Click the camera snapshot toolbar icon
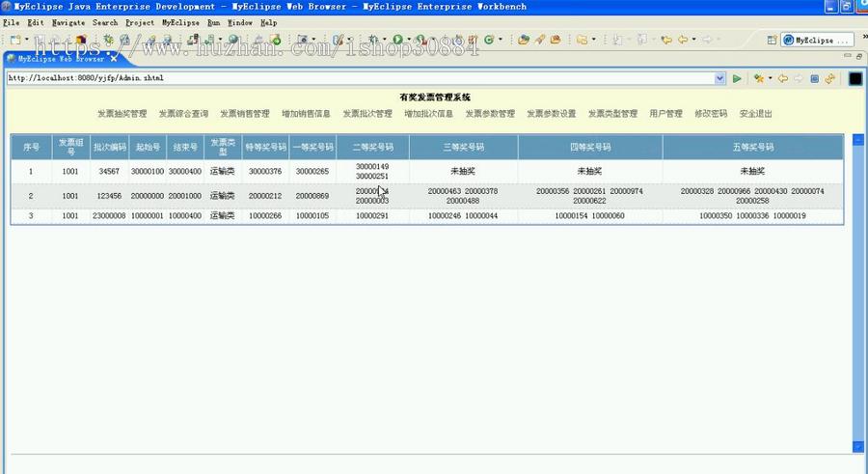 click(303, 40)
